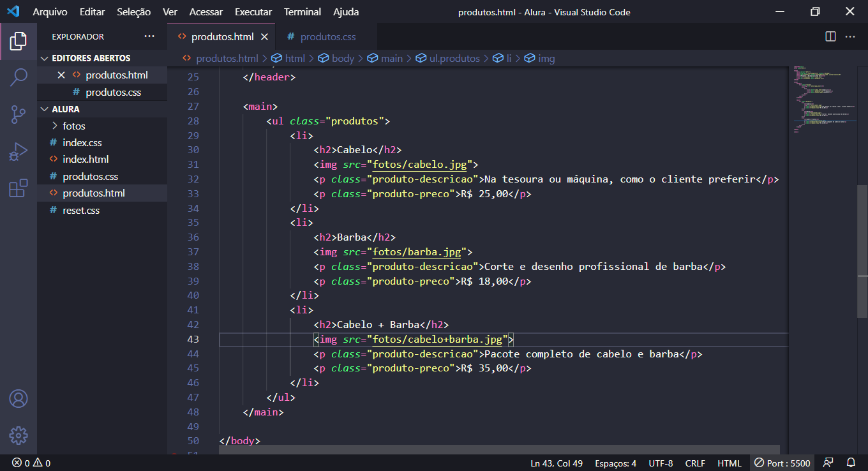
Task: Open the Manage gear icon
Action: click(19, 436)
